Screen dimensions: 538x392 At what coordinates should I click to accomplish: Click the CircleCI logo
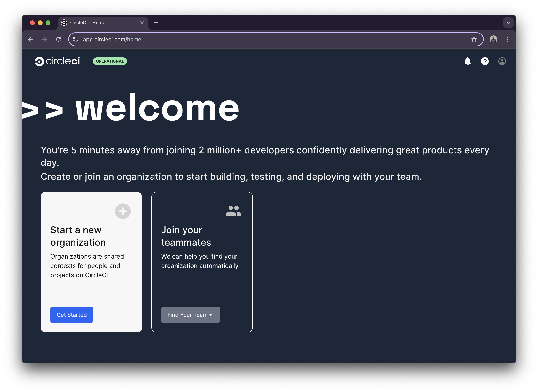[57, 61]
